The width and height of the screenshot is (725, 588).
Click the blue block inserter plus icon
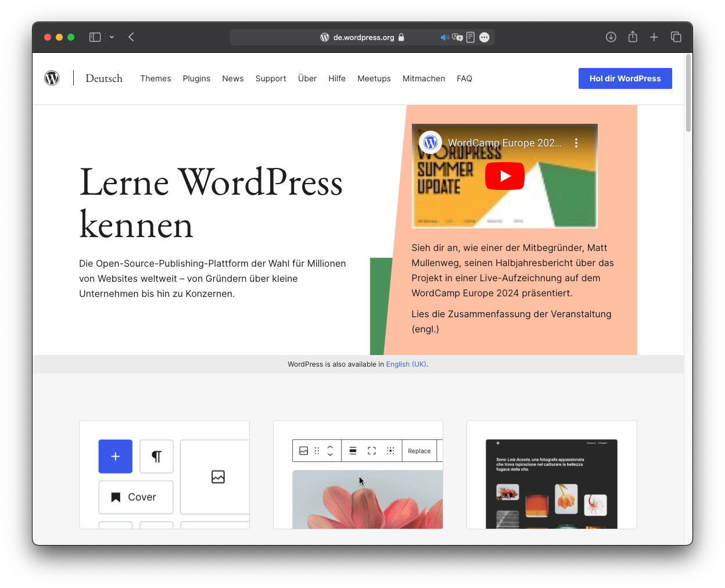[x=115, y=457]
